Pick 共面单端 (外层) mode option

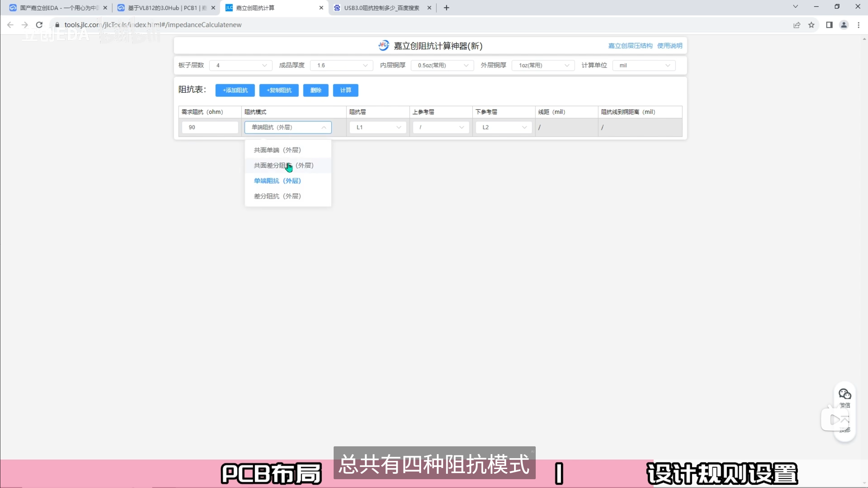[x=277, y=150]
